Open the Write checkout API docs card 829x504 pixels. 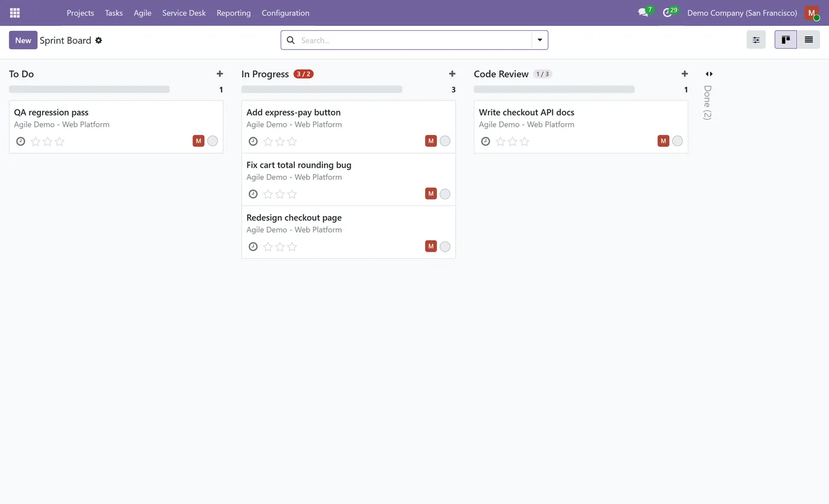581,127
